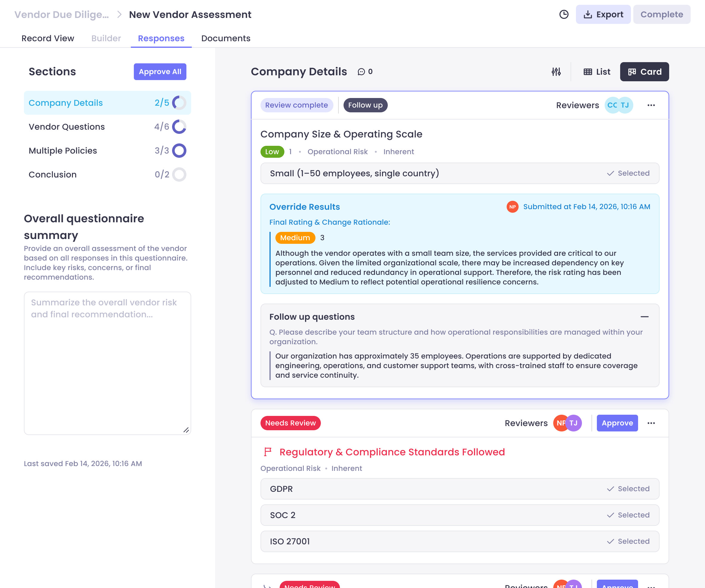Click the CC reviewer avatar
The width and height of the screenshot is (705, 588).
(612, 105)
